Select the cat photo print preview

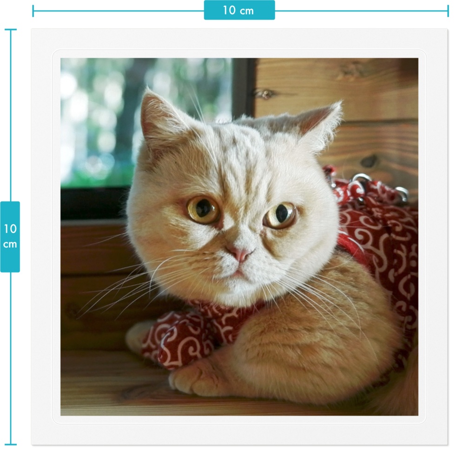(239, 237)
